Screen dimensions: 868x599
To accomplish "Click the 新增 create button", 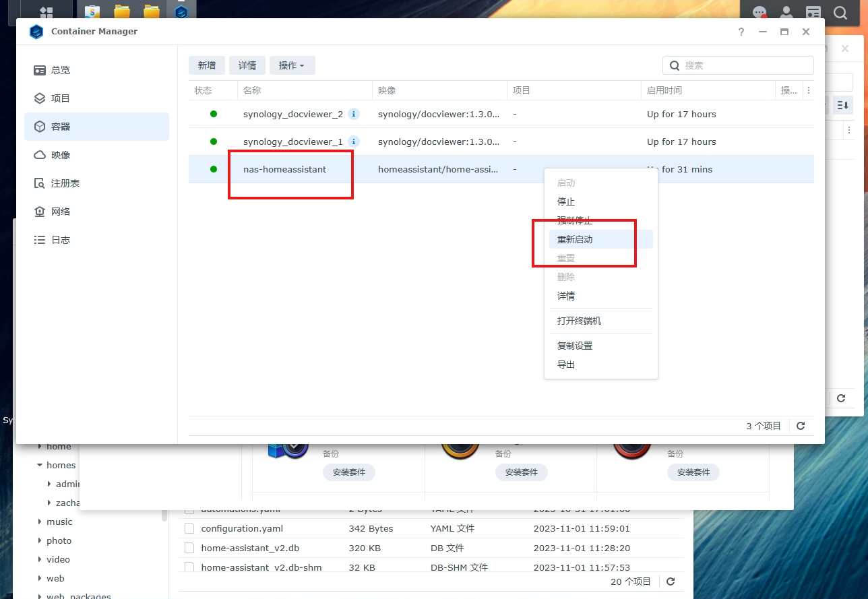I will 207,65.
